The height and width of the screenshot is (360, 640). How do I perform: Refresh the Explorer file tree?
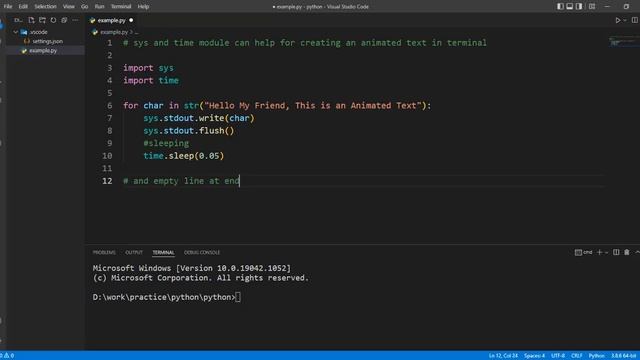tap(53, 20)
